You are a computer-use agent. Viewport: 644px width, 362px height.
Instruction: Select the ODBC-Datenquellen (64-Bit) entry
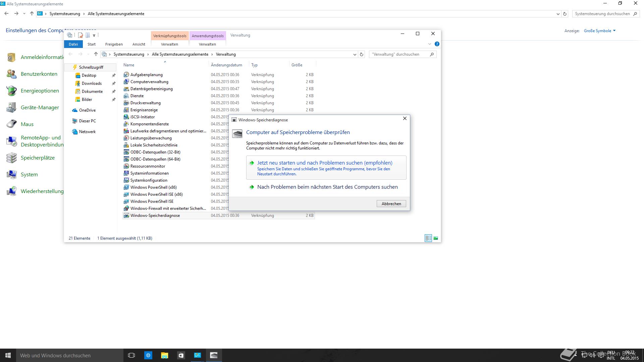pos(155,159)
